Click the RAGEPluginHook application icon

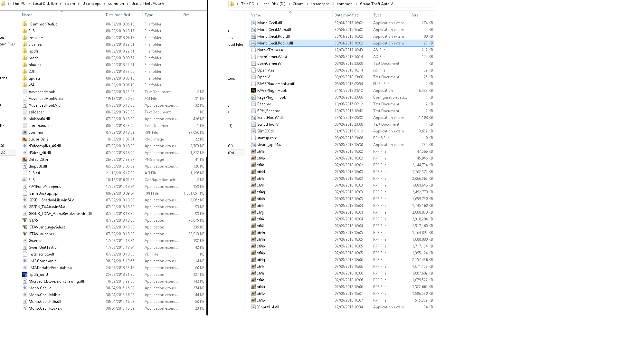[x=253, y=91]
